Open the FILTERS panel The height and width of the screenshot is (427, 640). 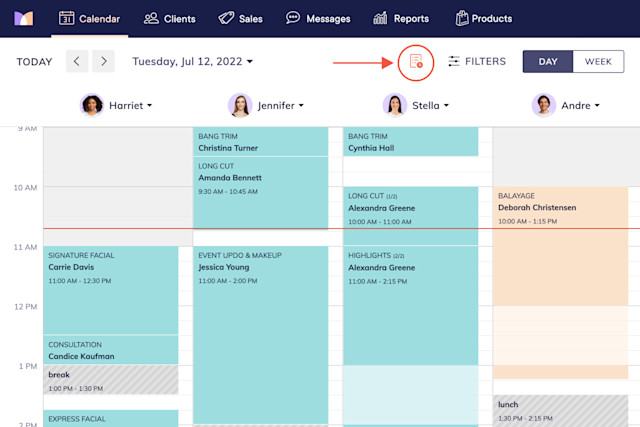pyautogui.click(x=477, y=61)
